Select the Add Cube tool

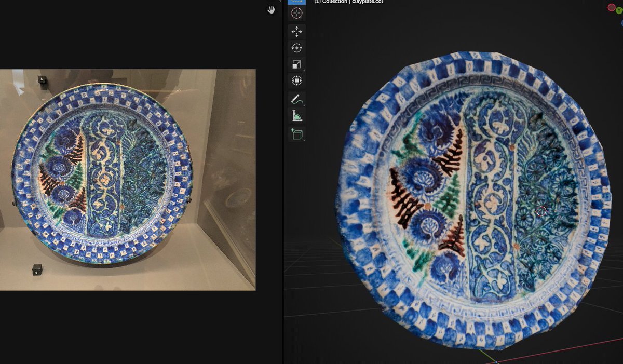pos(296,134)
